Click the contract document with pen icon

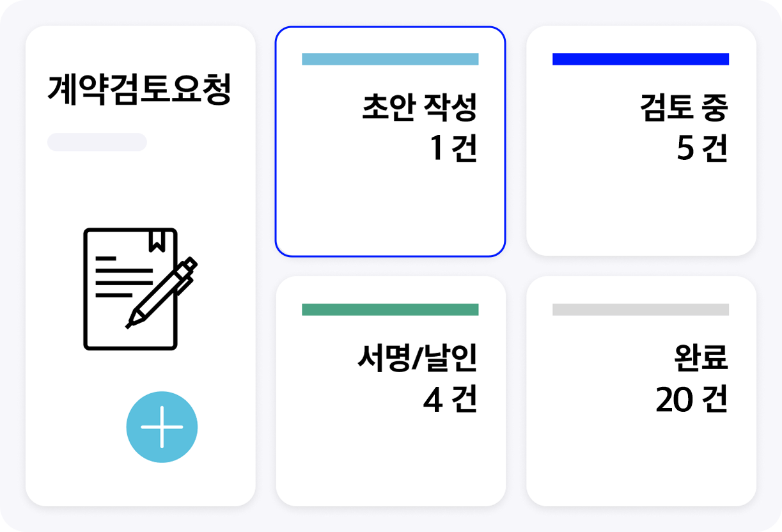pos(140,289)
